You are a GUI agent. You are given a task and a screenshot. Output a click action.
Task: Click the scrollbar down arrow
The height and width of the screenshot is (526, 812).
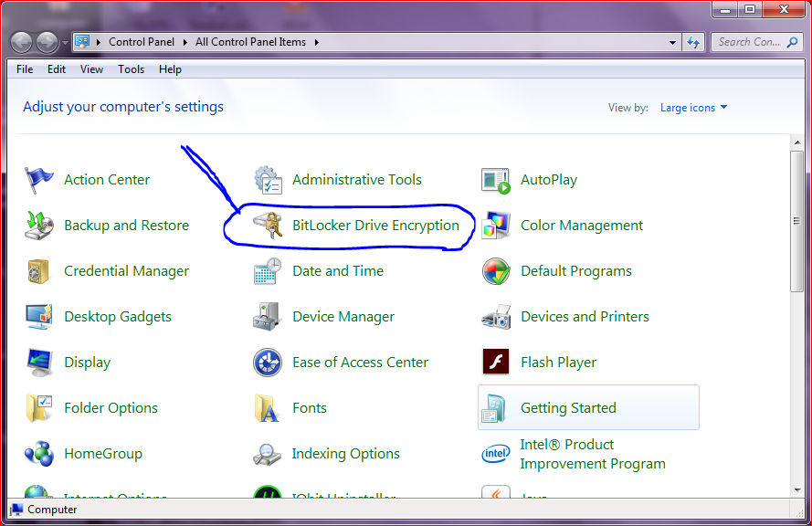[x=797, y=489]
